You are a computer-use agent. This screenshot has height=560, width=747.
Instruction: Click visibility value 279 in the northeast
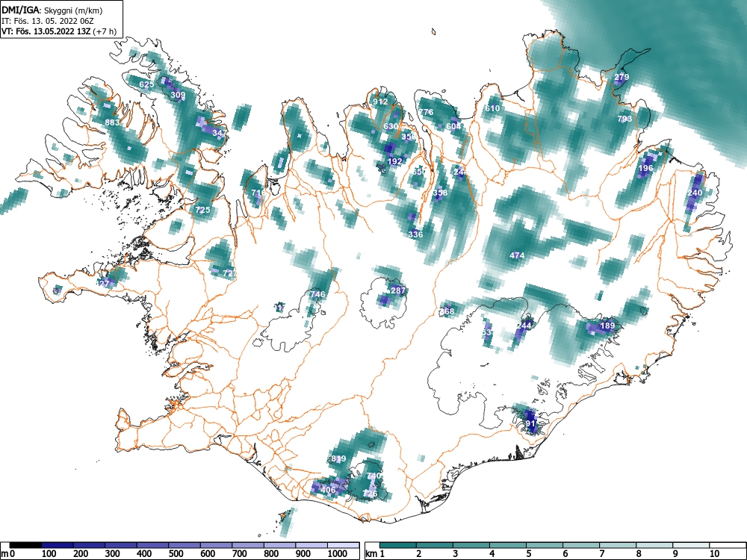coord(622,77)
